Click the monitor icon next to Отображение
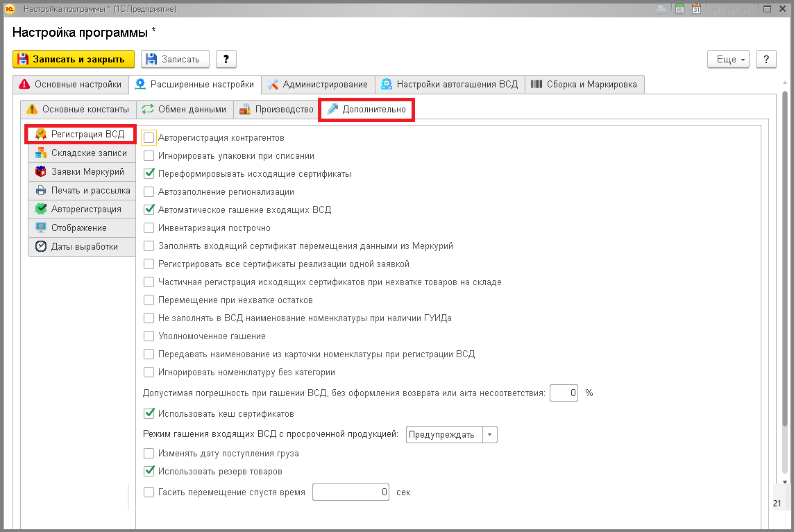794x532 pixels. click(x=41, y=228)
